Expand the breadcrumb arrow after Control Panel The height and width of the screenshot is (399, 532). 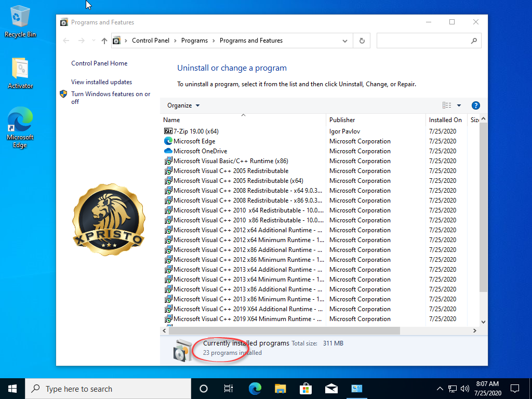[x=175, y=41]
